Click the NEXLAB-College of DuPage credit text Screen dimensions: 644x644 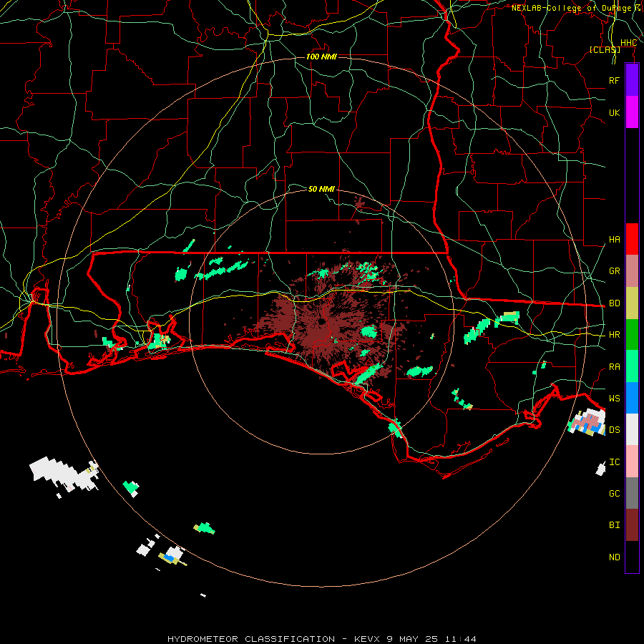[571, 8]
